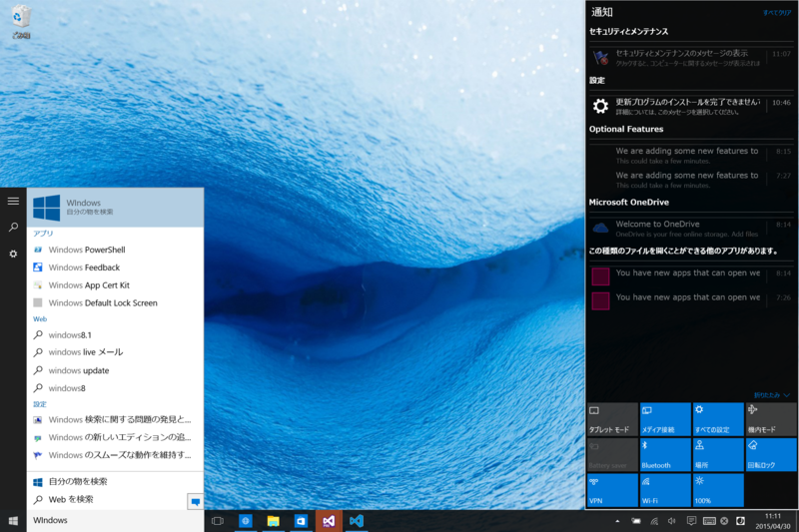
Task: Open Welcome to OneDrive notification
Action: click(x=691, y=229)
